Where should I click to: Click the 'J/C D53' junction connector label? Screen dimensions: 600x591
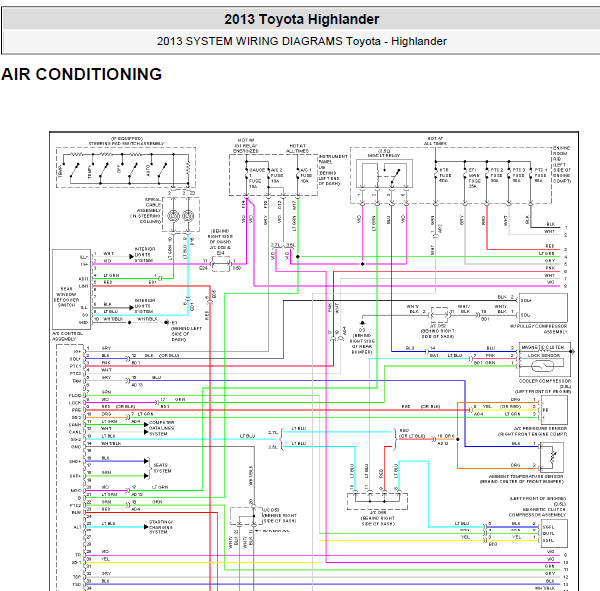pyautogui.click(x=271, y=510)
